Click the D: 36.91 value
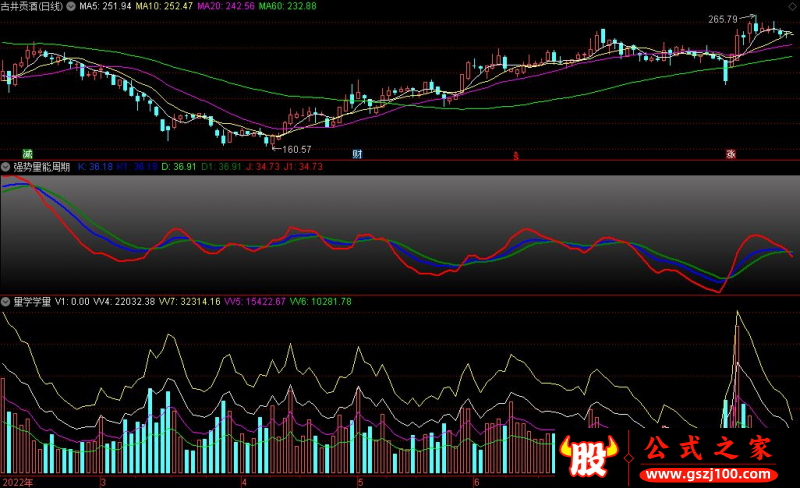 pos(179,167)
